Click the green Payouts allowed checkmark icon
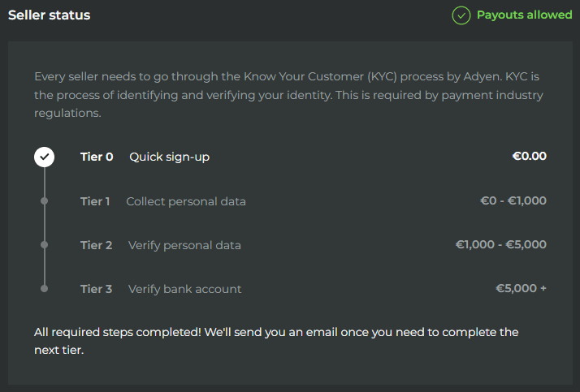 point(461,15)
